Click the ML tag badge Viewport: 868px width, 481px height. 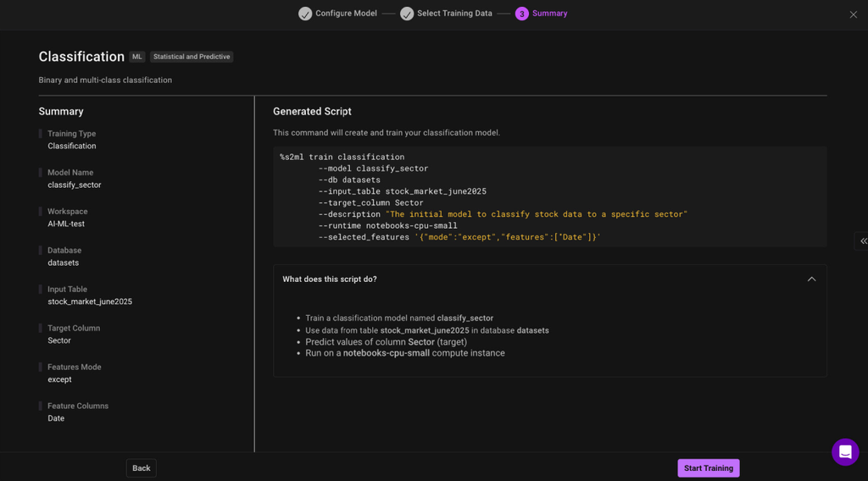point(137,57)
